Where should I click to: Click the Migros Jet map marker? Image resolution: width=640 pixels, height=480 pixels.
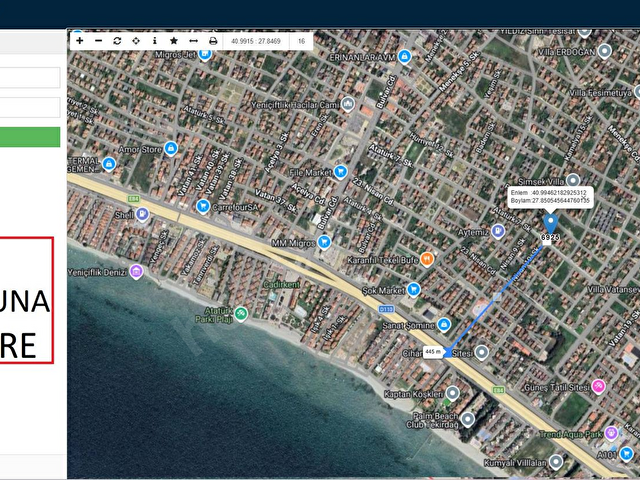(205, 53)
